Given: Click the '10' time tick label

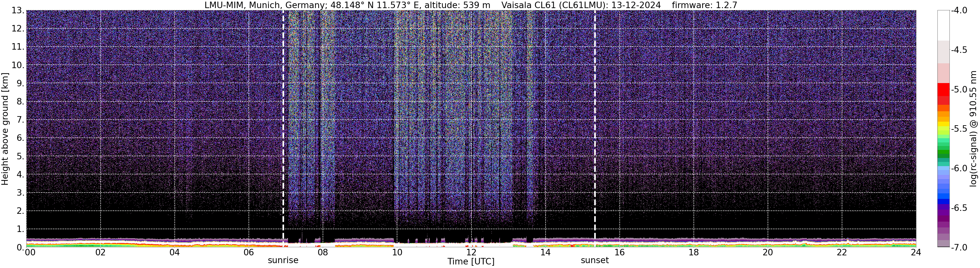Looking at the screenshot, I should pos(397,252).
